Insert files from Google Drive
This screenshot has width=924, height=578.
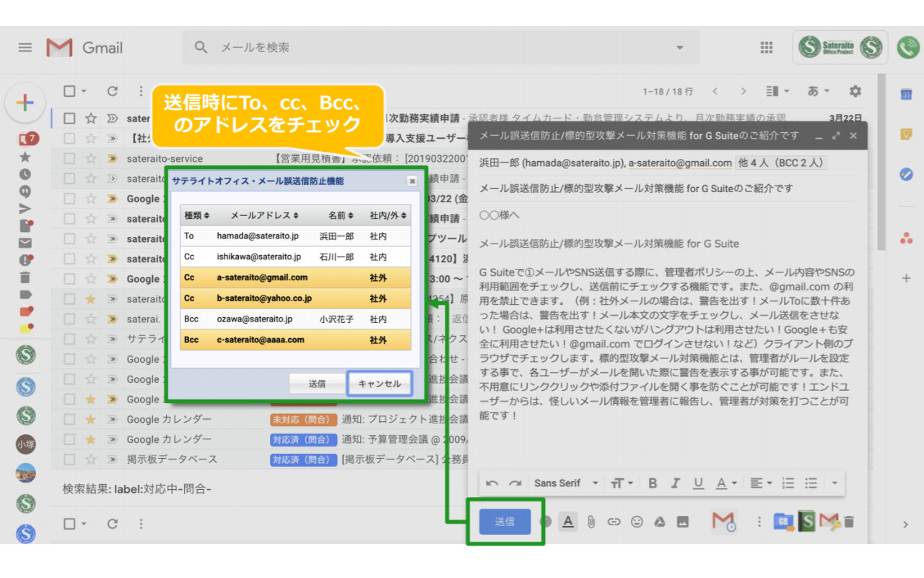pyautogui.click(x=659, y=522)
